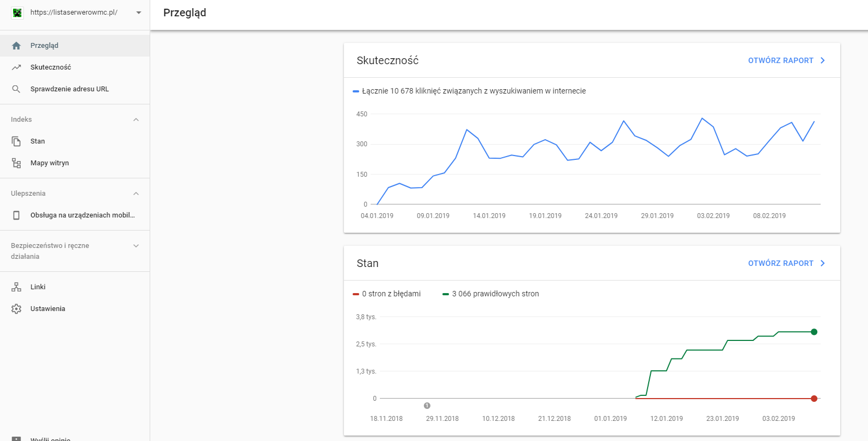Expand Bezpieczeństwo i ręczne działania section

click(136, 246)
